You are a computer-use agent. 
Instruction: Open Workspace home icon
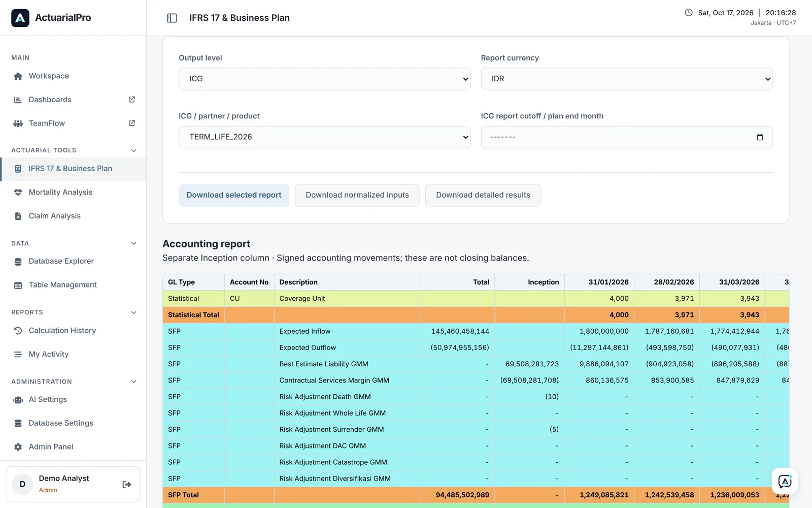coord(18,76)
